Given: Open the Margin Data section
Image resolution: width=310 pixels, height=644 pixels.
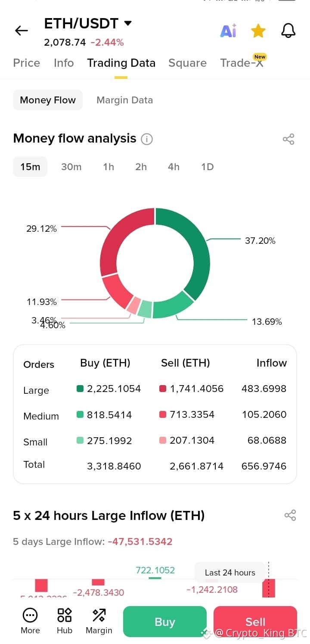Looking at the screenshot, I should pyautogui.click(x=125, y=100).
